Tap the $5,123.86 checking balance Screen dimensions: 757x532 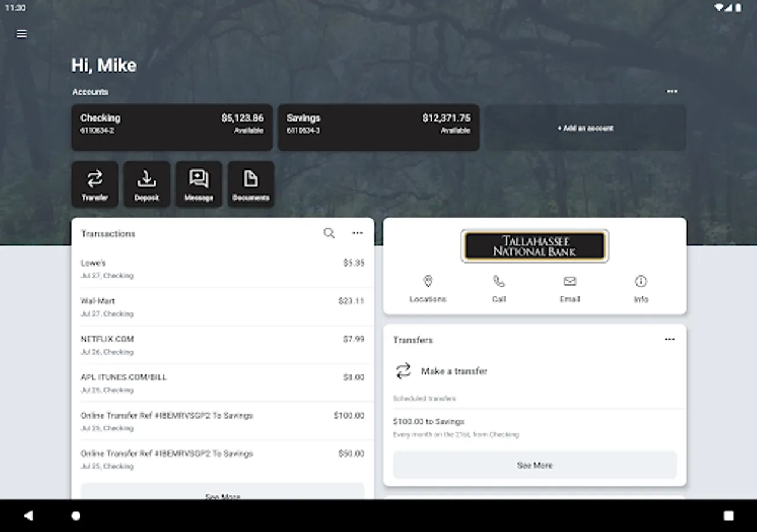(x=242, y=118)
